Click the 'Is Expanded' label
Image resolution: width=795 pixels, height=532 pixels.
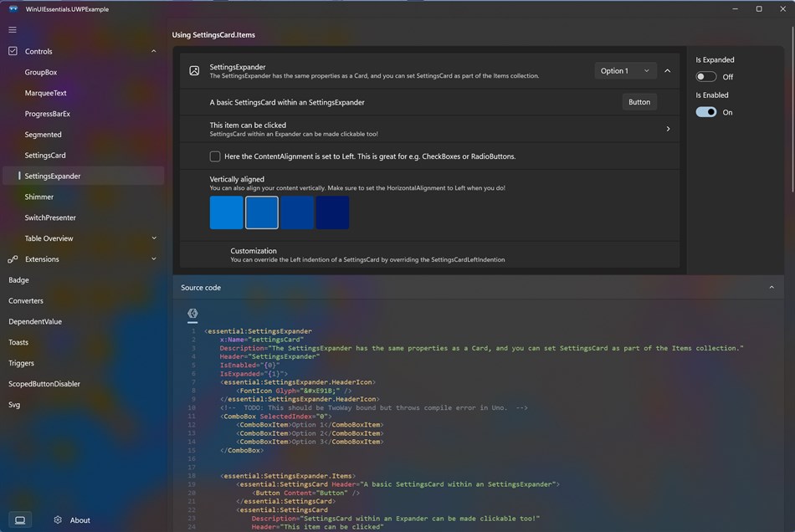[715, 59]
